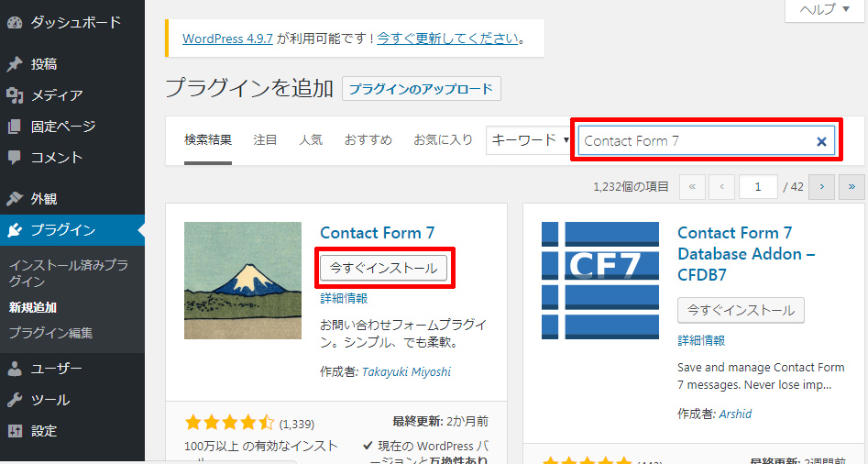
Task: Expand the キーワード search type dropdown
Action: tap(529, 140)
